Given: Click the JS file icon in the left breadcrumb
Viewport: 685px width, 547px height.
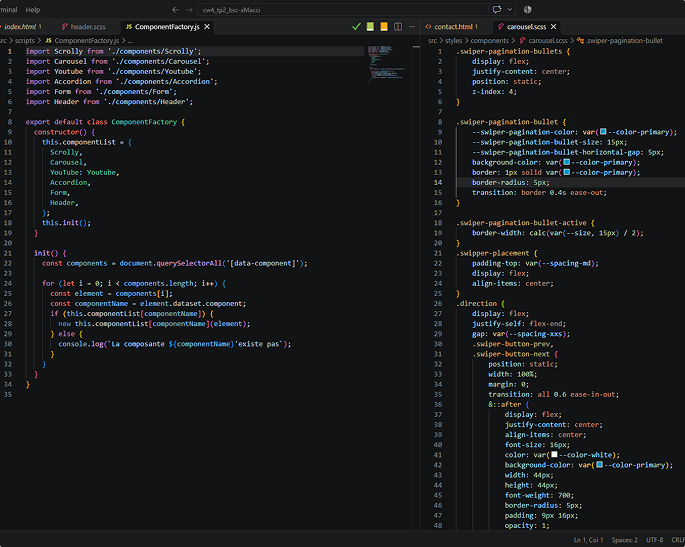Looking at the screenshot, I should 48,41.
